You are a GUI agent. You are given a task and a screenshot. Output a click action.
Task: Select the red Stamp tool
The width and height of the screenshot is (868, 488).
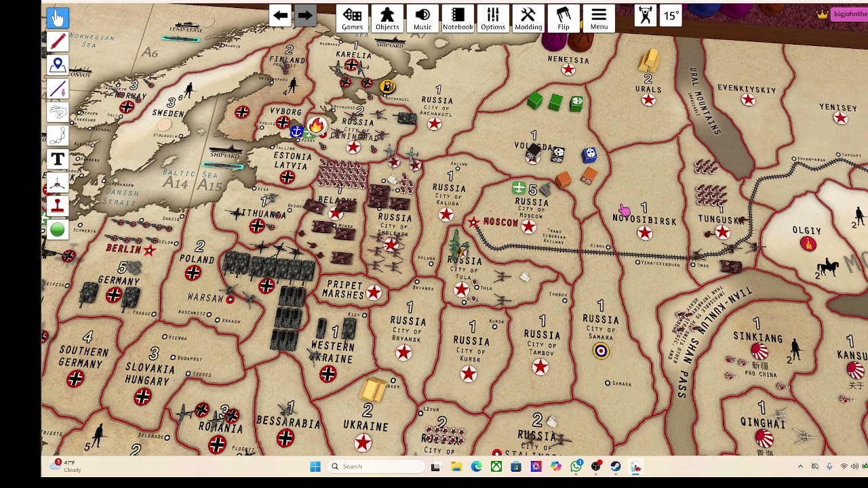coord(58,206)
